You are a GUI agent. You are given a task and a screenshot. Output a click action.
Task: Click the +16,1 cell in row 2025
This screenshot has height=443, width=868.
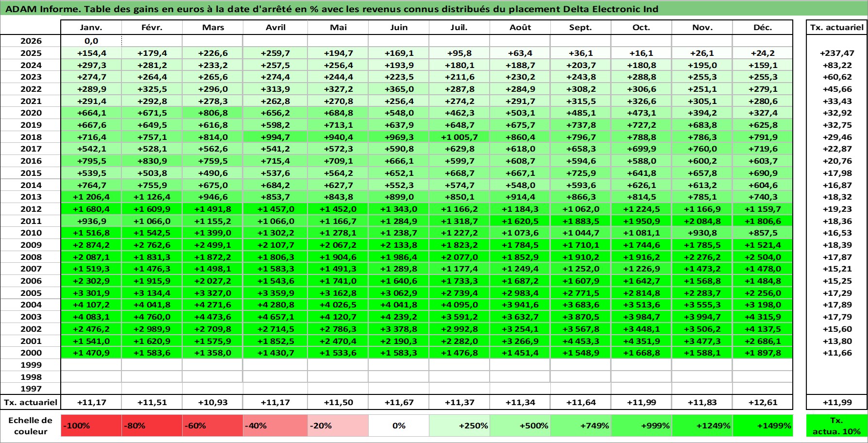coord(642,53)
